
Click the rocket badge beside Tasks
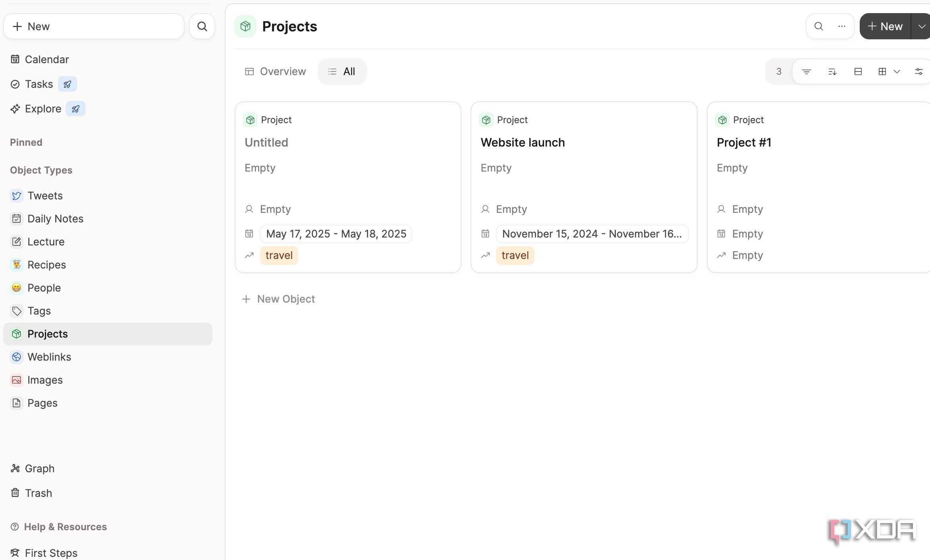(68, 84)
